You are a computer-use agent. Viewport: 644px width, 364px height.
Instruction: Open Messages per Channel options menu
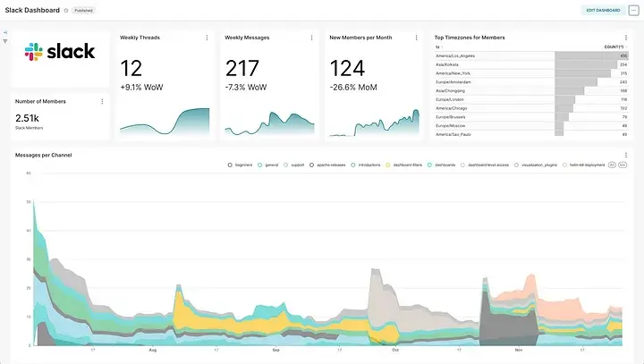pyautogui.click(x=626, y=156)
